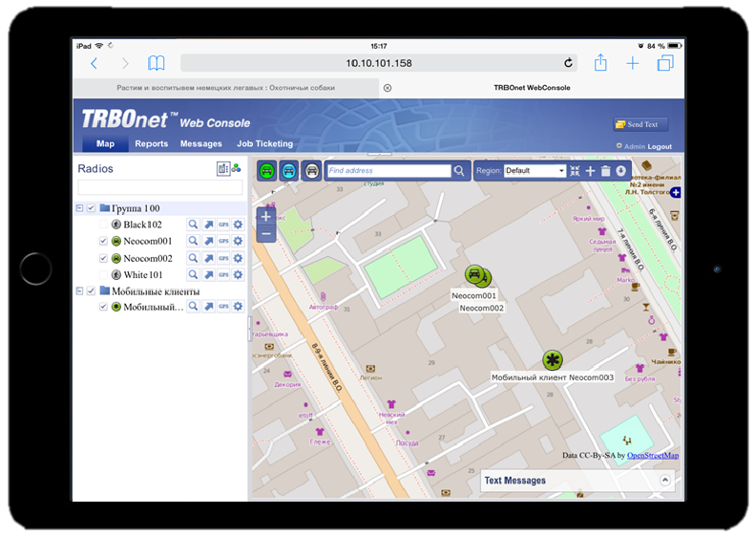Viewport: 755px width, 537px height.
Task: Request GPS for Neocom001
Action: [x=223, y=241]
